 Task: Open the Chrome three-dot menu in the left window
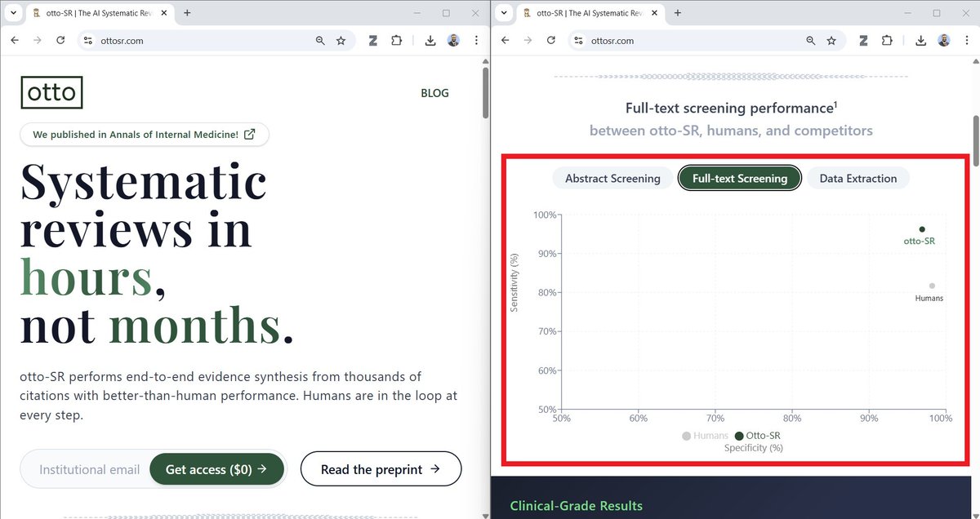pyautogui.click(x=476, y=41)
